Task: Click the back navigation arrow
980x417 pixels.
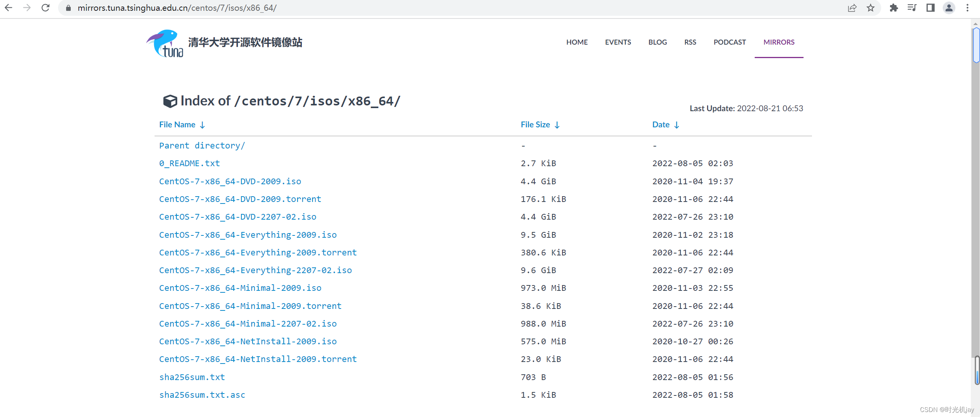Action: point(9,8)
